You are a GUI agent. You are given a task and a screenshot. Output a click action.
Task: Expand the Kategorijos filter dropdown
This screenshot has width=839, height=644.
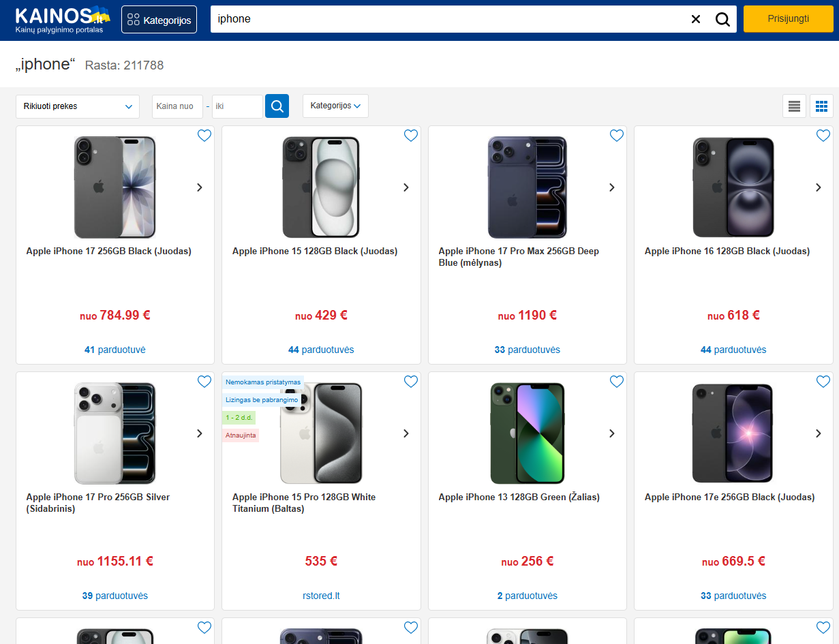click(335, 106)
